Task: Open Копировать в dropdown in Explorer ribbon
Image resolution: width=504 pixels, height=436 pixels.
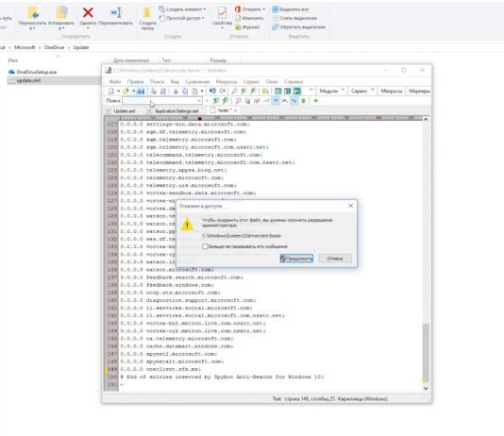Action: 61,28
